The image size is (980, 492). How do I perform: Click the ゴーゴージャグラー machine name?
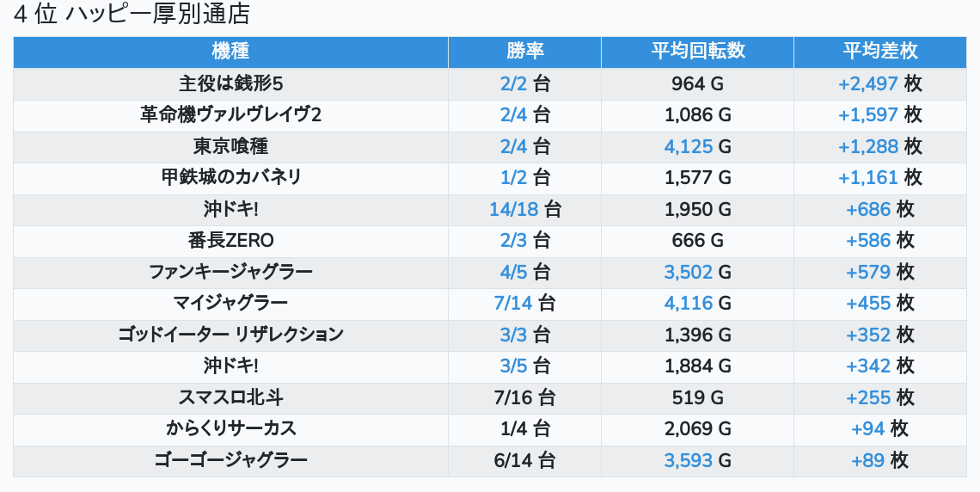coord(230,460)
